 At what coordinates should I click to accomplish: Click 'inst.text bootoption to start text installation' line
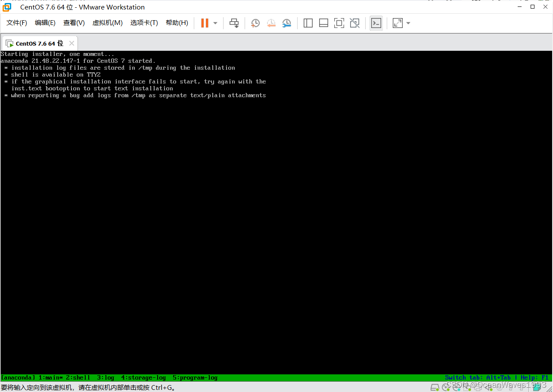tap(92, 89)
